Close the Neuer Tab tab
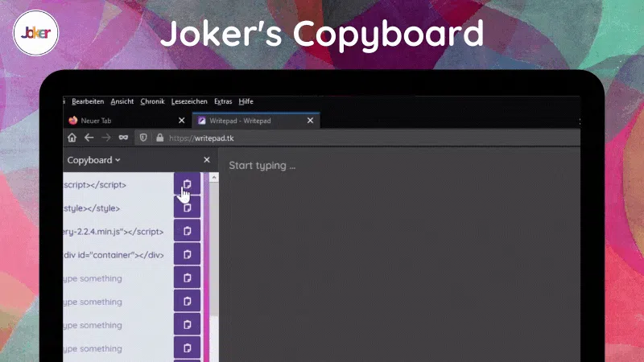The width and height of the screenshot is (644, 362). click(182, 120)
